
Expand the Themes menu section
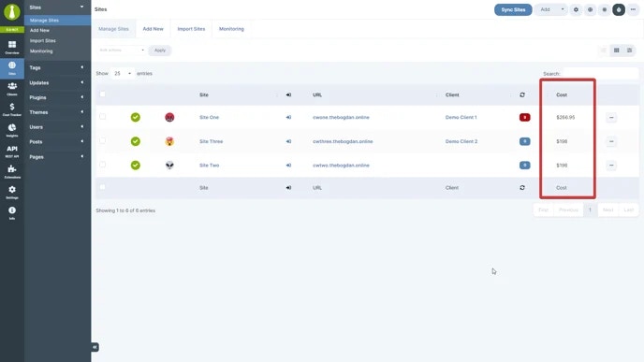tap(57, 112)
